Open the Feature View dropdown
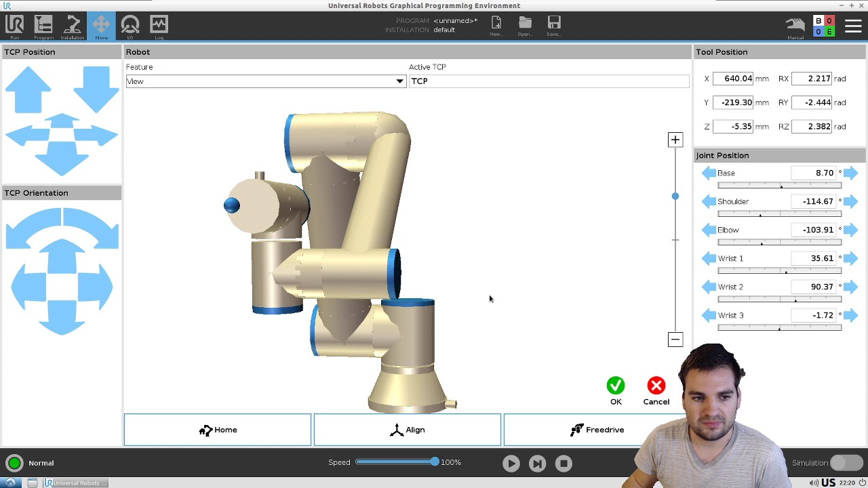Image resolution: width=868 pixels, height=488 pixels. click(266, 81)
